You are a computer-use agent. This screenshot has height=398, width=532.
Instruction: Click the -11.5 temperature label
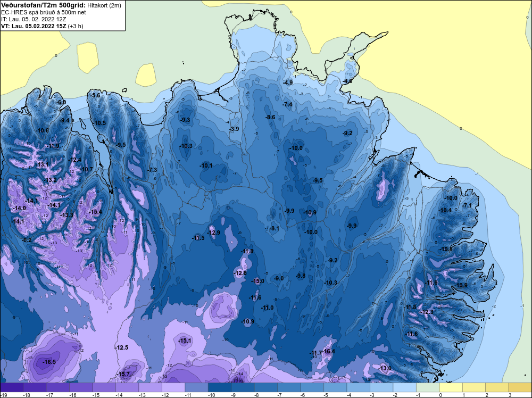[x=198, y=238]
